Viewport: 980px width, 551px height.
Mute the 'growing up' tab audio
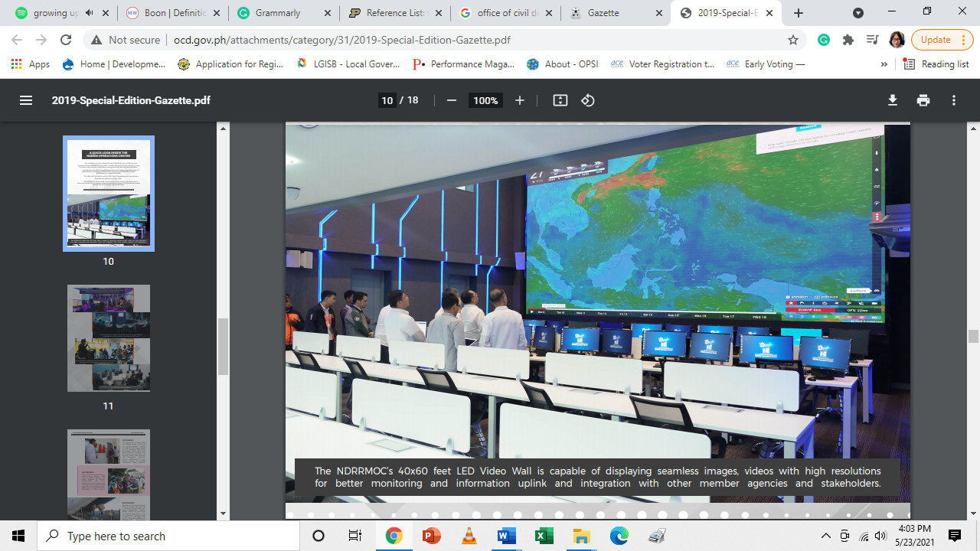(x=90, y=13)
